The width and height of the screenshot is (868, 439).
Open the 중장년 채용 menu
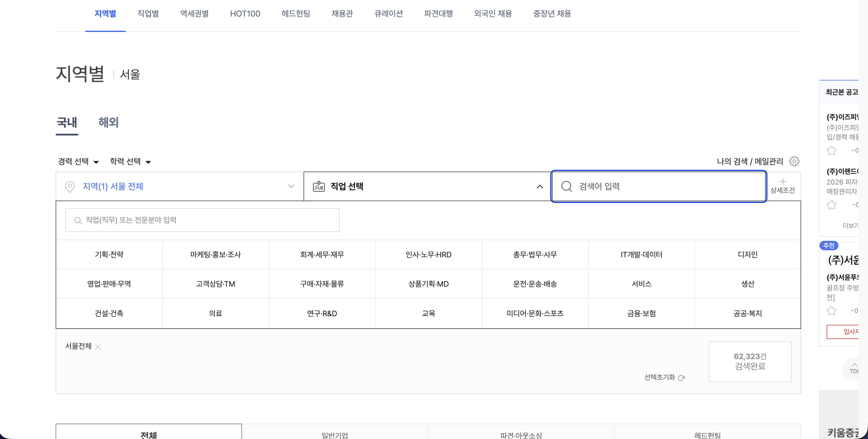552,14
